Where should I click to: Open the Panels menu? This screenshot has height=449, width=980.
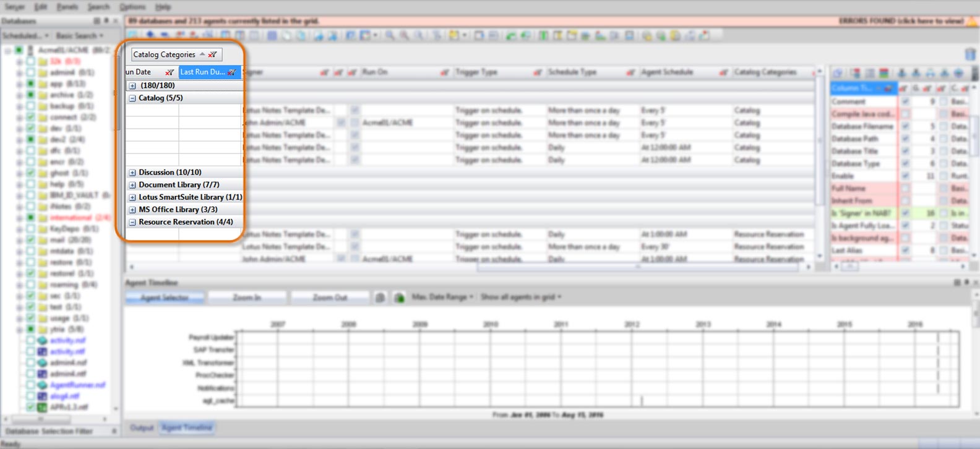[x=67, y=7]
